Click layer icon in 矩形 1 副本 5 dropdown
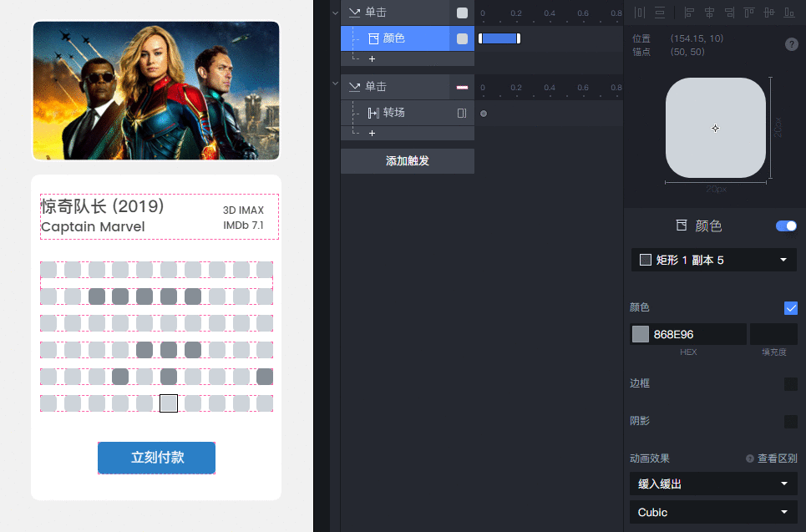806x532 pixels. (x=646, y=260)
